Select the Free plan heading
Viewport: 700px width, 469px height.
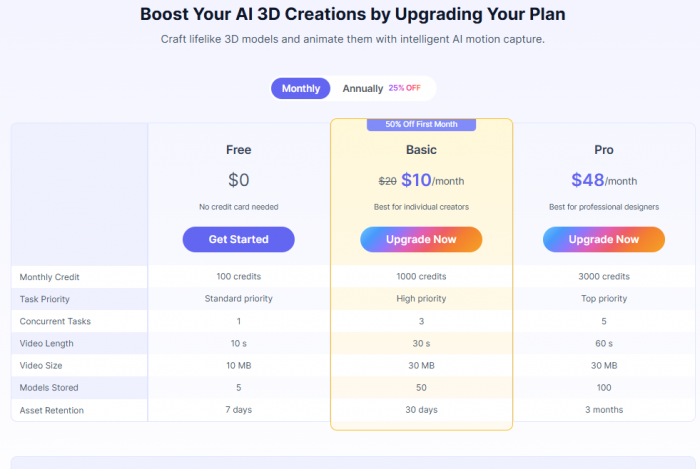(x=238, y=150)
